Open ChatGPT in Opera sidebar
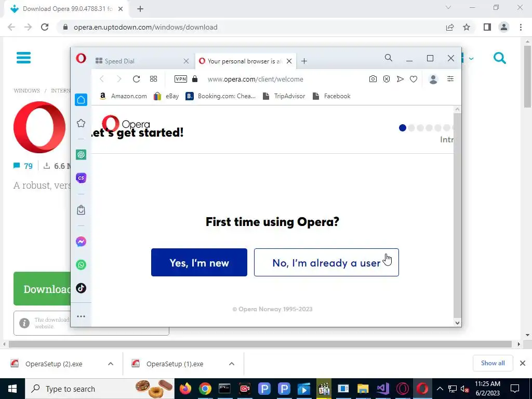This screenshot has height=399, width=532. [81, 155]
